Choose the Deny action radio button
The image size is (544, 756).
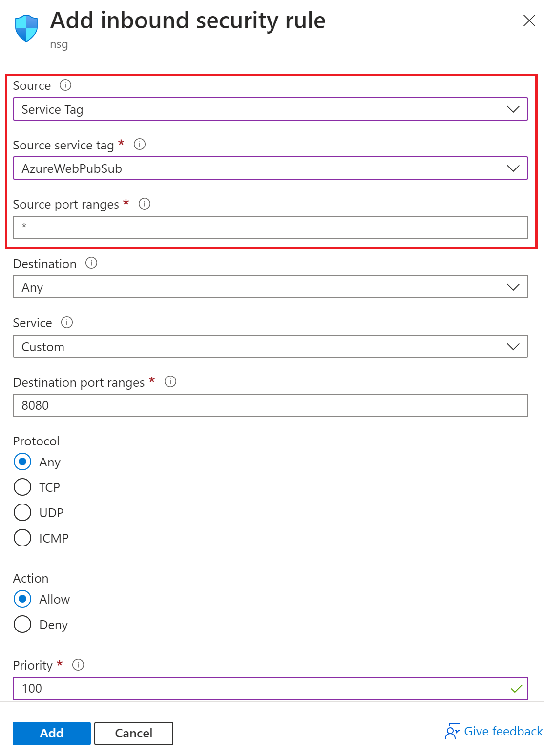pos(22,624)
